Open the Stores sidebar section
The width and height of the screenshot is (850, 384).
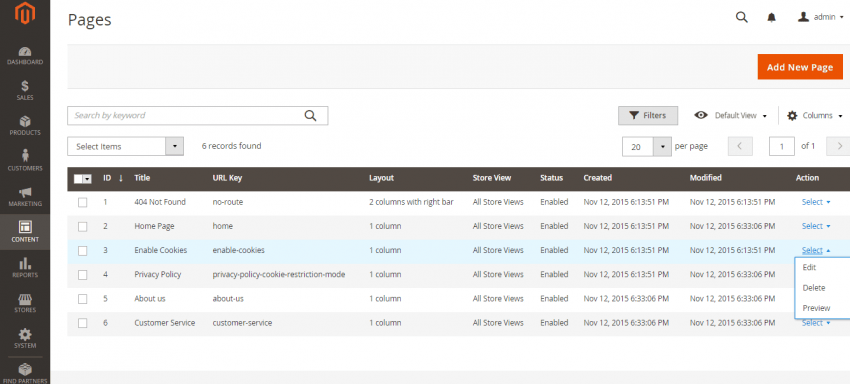[x=25, y=304]
